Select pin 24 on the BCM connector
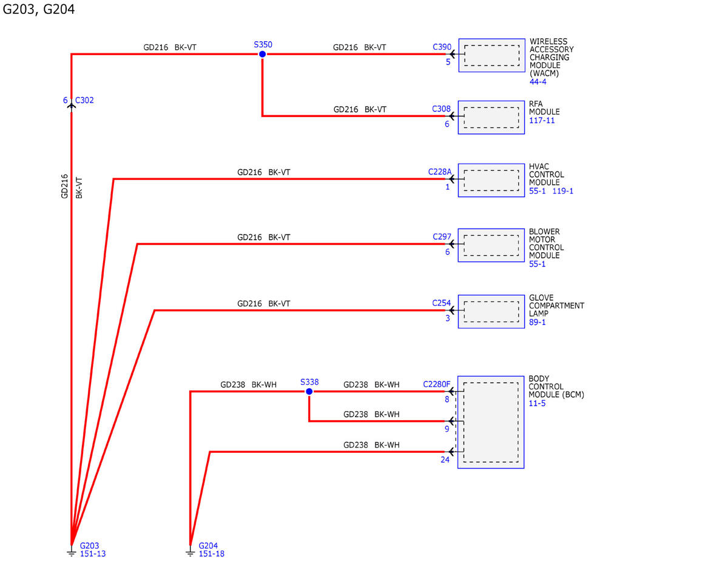The image size is (728, 562). pos(445,460)
